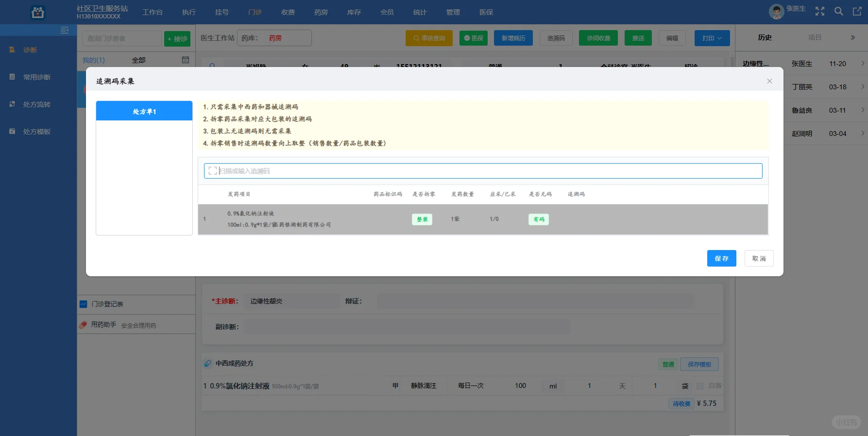Click the 事前查询 button
Screen dimensions: 868x436
[x=429, y=38]
